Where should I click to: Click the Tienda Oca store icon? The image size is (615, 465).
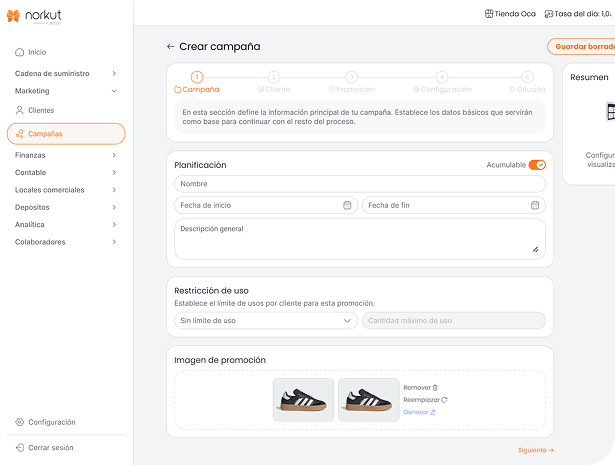click(x=489, y=14)
